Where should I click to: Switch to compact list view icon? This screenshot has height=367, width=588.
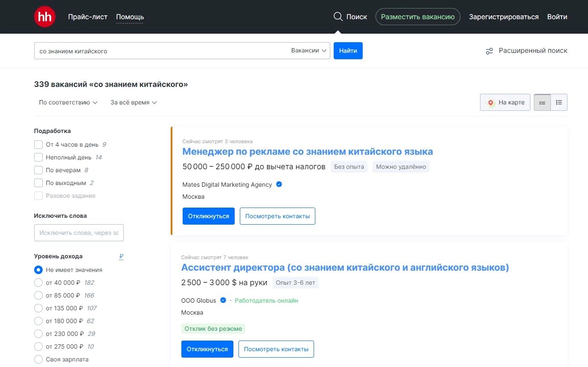(559, 102)
